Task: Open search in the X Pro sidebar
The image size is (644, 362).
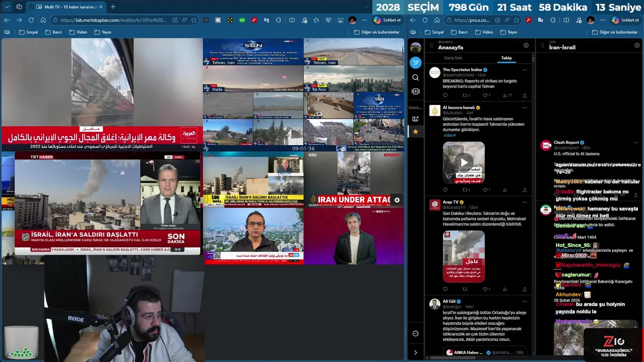Action: click(416, 77)
